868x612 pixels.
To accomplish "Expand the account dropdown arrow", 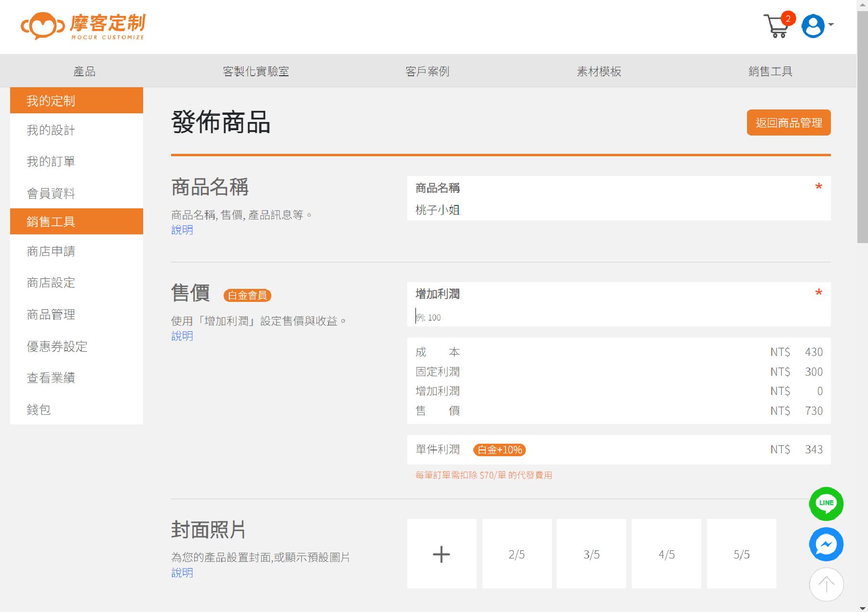I will [x=831, y=25].
